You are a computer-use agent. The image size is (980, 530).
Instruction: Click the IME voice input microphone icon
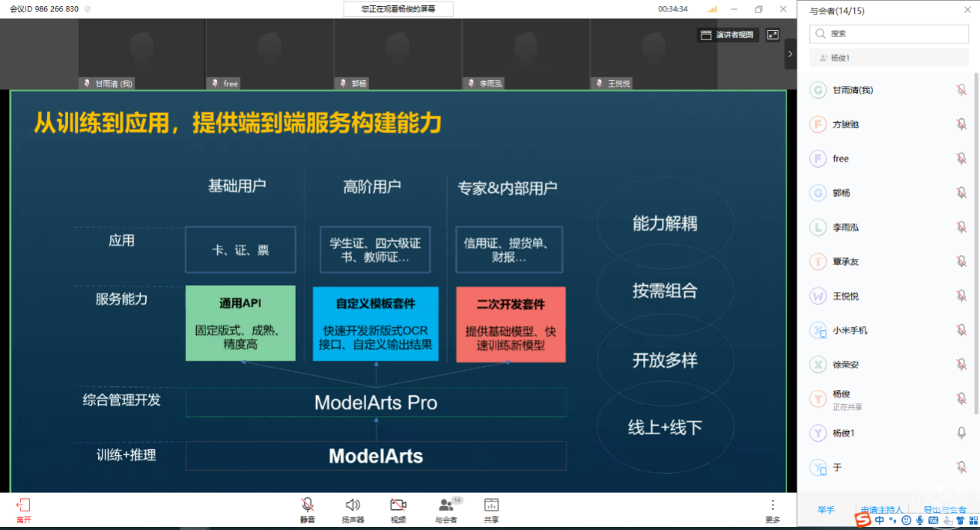point(919,521)
